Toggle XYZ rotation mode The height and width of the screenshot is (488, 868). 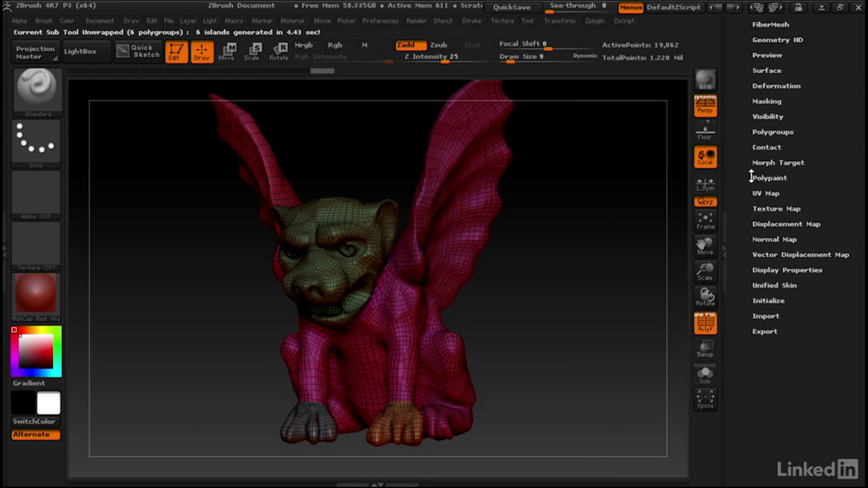(x=705, y=202)
